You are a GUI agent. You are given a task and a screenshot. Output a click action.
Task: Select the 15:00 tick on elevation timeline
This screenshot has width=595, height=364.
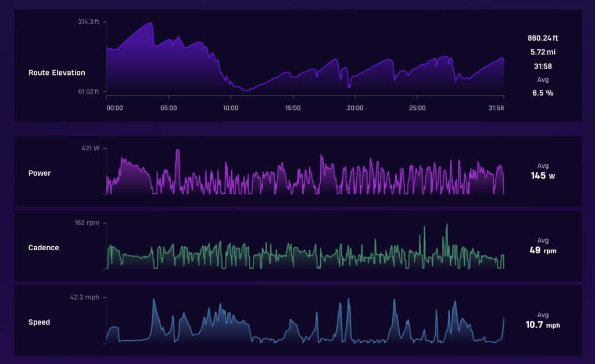(x=293, y=108)
